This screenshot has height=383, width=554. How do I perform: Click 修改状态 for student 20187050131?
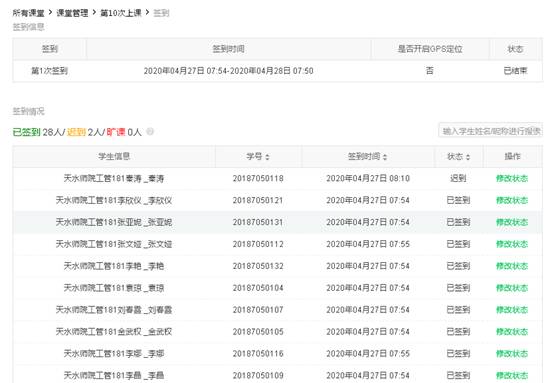coord(512,222)
